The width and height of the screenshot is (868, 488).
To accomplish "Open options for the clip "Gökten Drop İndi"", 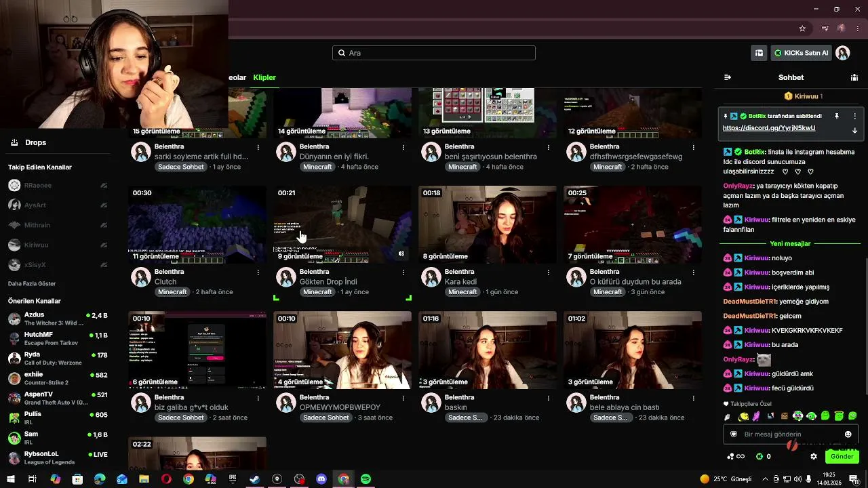I will pos(403,272).
